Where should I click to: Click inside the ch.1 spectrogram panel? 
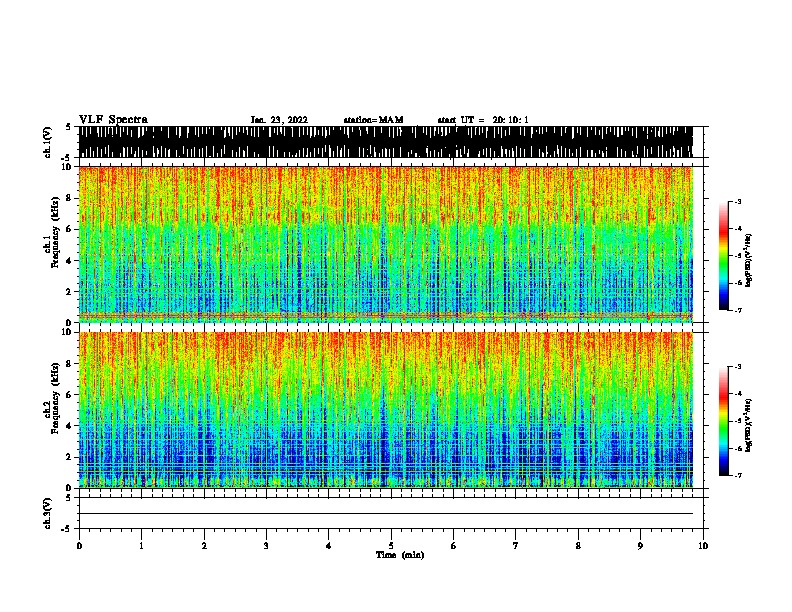coord(385,244)
